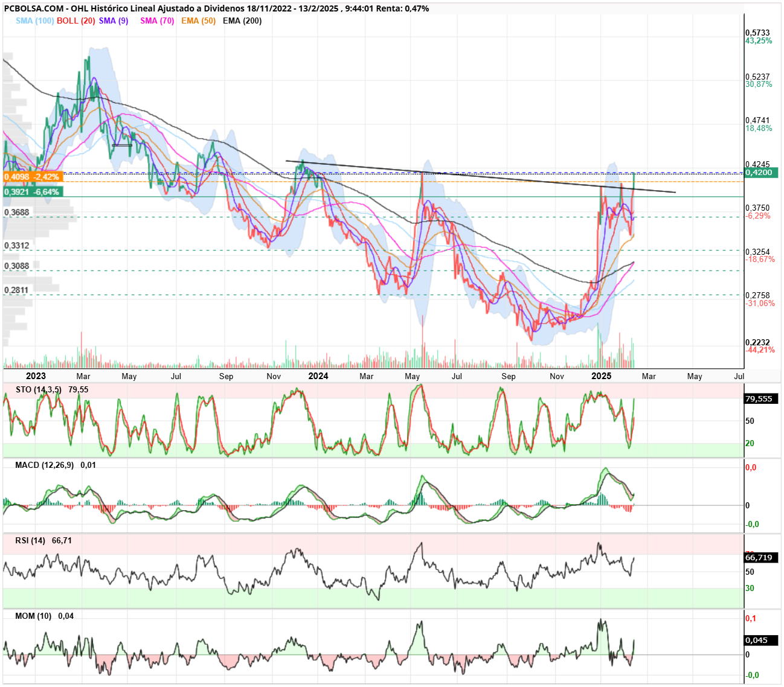The height and width of the screenshot is (687, 784).
Task: Click the STO (14,3,5) indicator label
Action: (39, 389)
